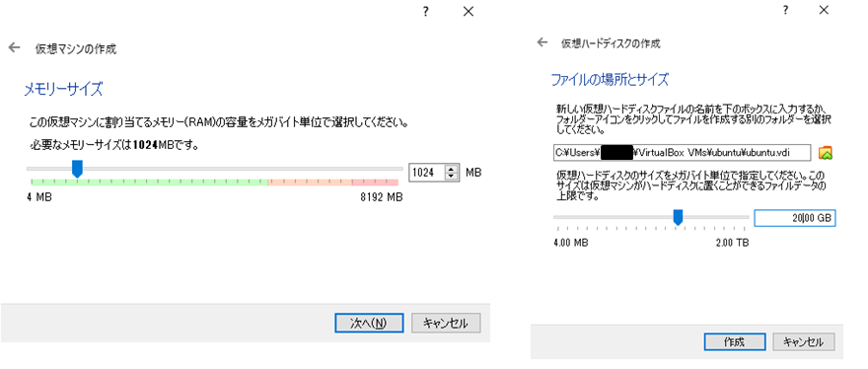868x369 pixels.
Task: Click the ファイルの場所とサイズ heading
Action: click(x=610, y=80)
